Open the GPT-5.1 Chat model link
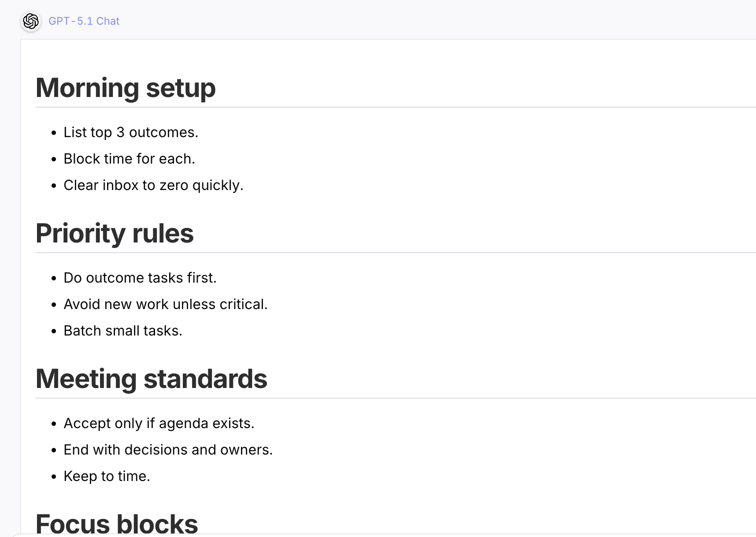756x537 pixels. pyautogui.click(x=84, y=21)
